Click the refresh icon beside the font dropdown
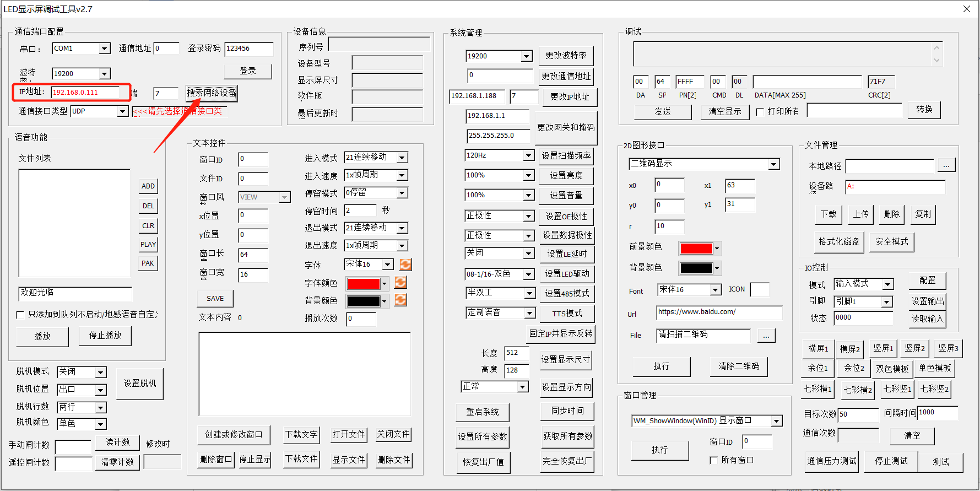 coord(405,265)
